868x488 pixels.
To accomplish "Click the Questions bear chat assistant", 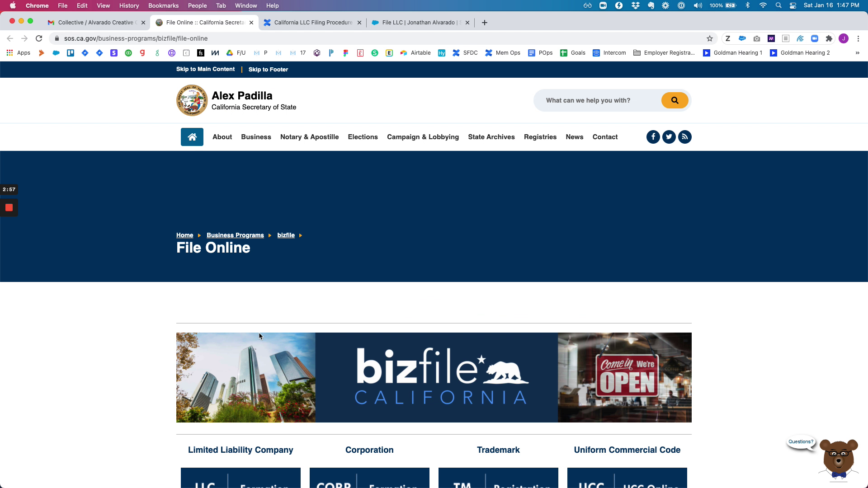I will pyautogui.click(x=839, y=459).
